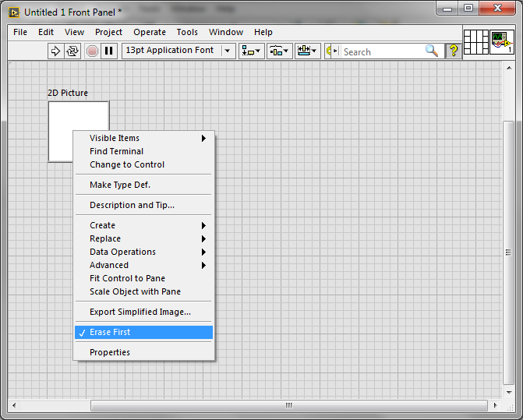Choose Fit Control to Pane
The height and width of the screenshot is (420, 523).
point(143,278)
